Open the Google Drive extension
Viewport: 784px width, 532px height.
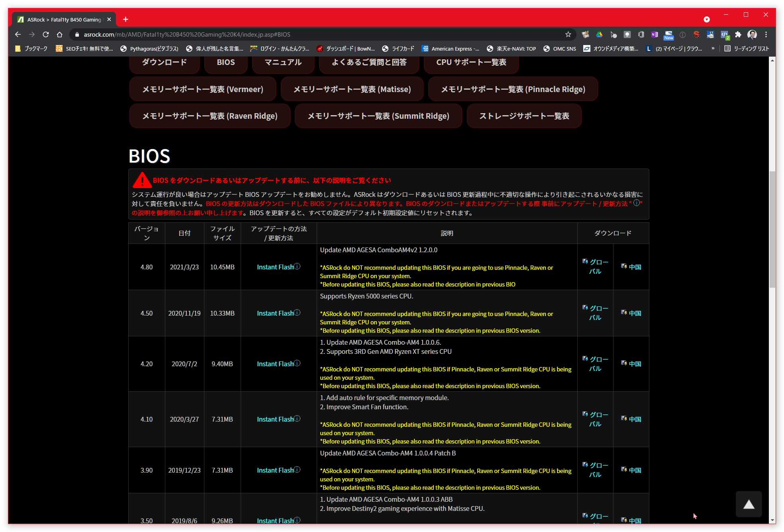click(x=599, y=35)
